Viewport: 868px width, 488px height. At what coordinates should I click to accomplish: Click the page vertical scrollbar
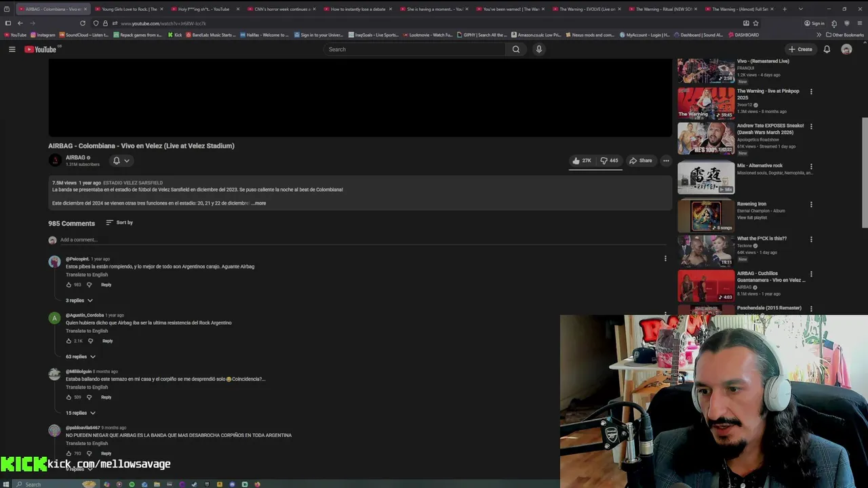tap(864, 173)
